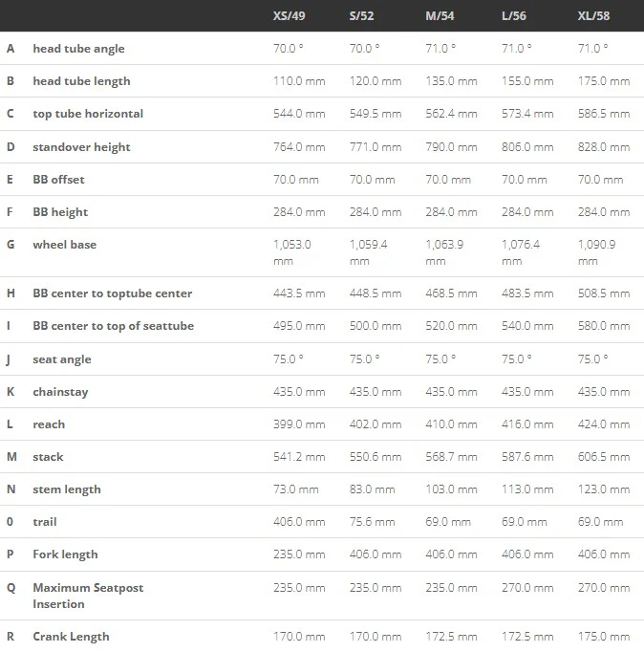Click the reach row label
The width and height of the screenshot is (644, 652).
(x=49, y=424)
